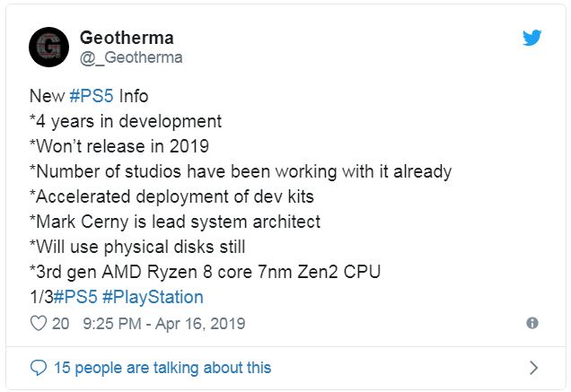Click the #PS5 hashtag after "New"

89,96
